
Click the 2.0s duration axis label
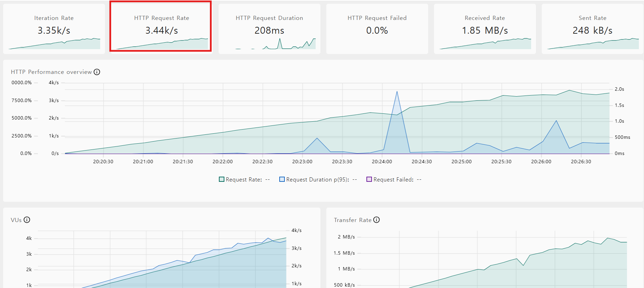[x=619, y=89]
